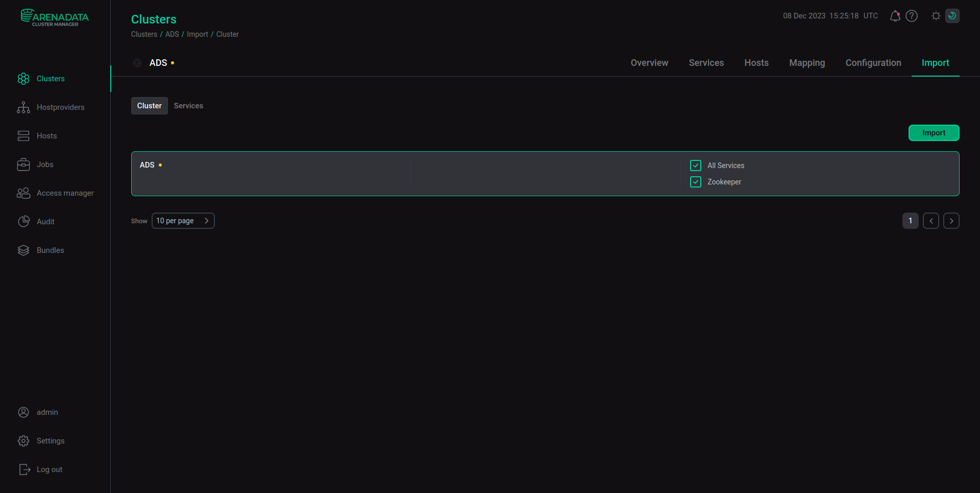Click the Zookeeper label
The width and height of the screenshot is (980, 493).
coord(724,182)
